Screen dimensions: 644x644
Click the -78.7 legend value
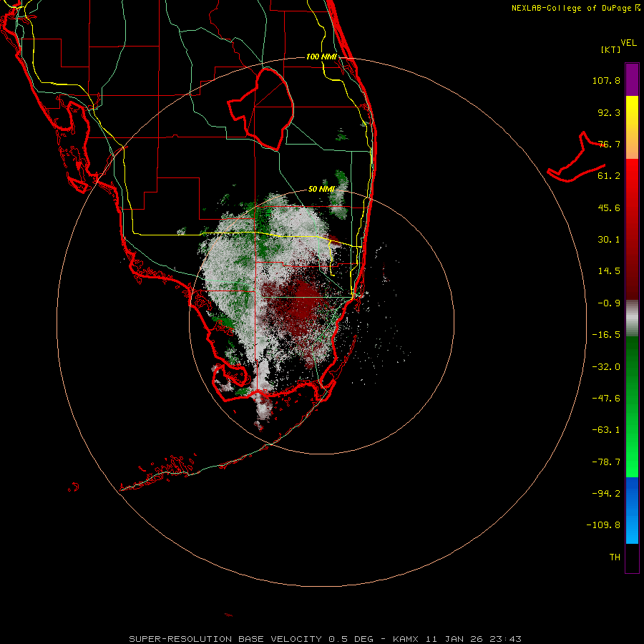point(606,462)
